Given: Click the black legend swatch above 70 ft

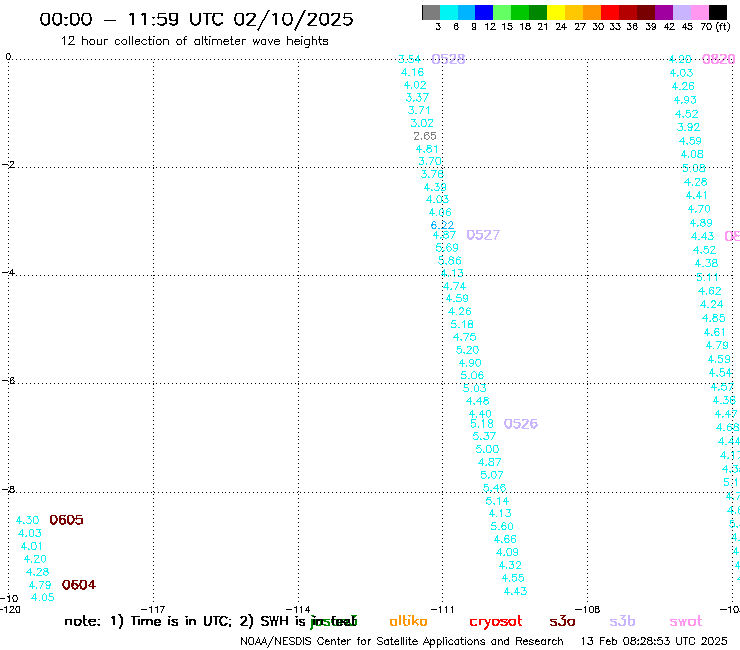Looking at the screenshot, I should click(717, 12).
